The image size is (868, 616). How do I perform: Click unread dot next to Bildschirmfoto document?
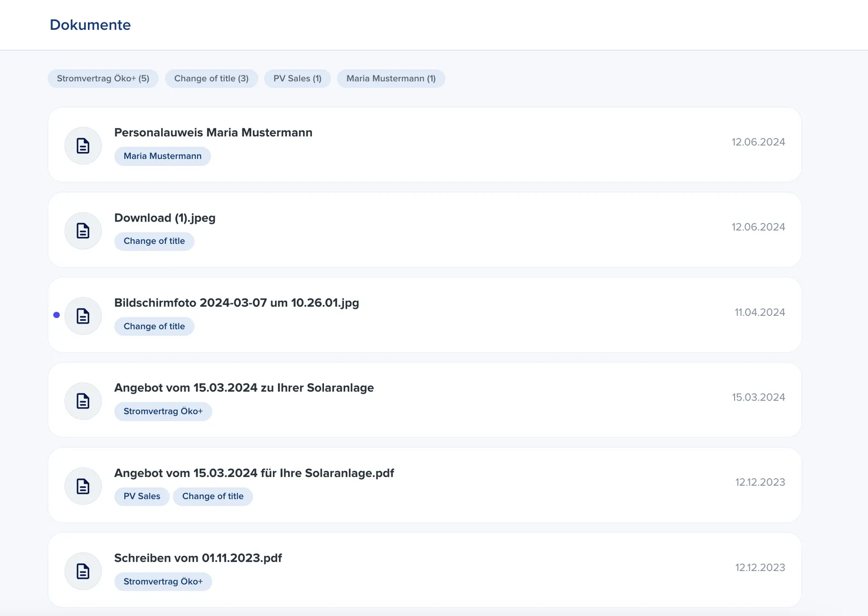pos(56,315)
